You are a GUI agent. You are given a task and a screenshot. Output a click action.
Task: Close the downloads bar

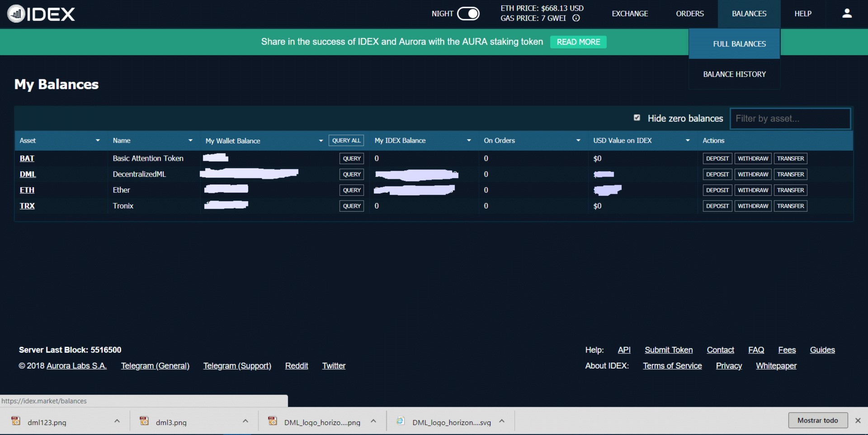coord(858,421)
